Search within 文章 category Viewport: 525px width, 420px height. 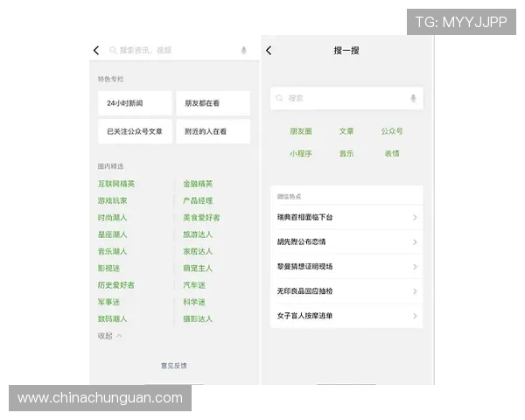coord(346,131)
